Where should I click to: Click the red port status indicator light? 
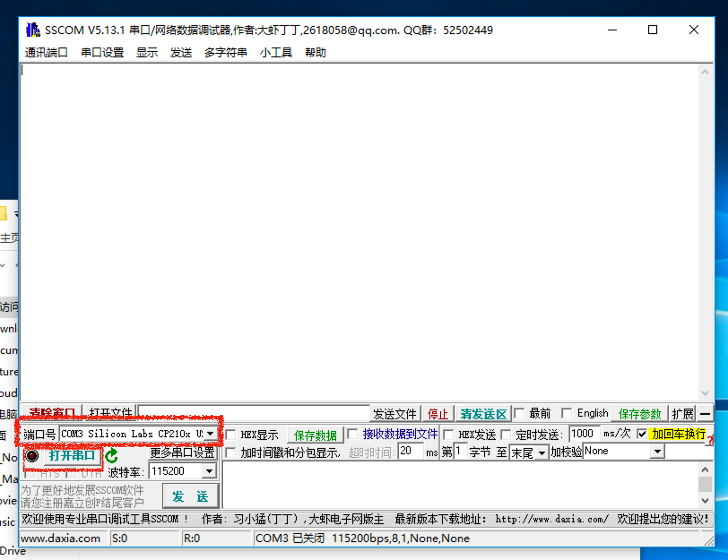click(x=32, y=456)
